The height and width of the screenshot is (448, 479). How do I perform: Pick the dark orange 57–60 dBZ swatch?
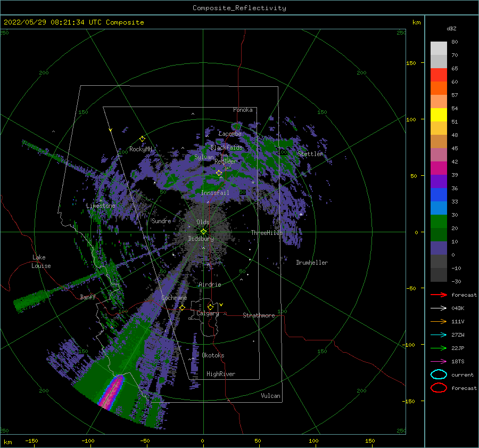(439, 88)
